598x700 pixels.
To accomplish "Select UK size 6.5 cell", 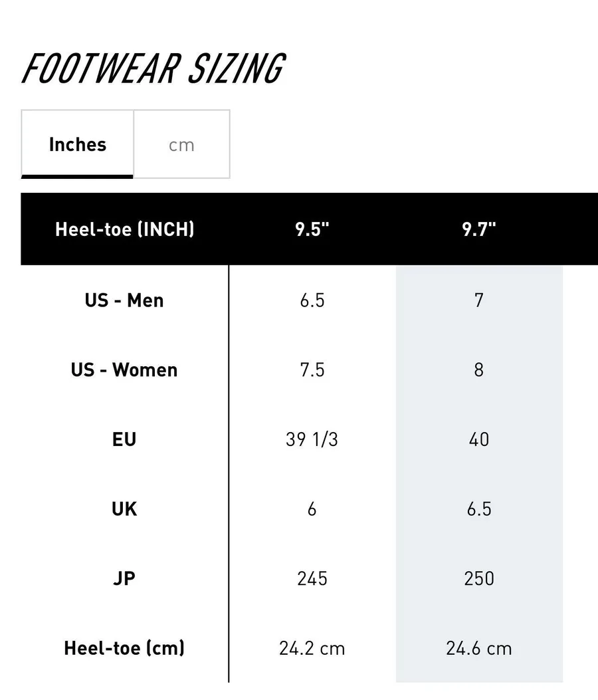I will (x=479, y=509).
